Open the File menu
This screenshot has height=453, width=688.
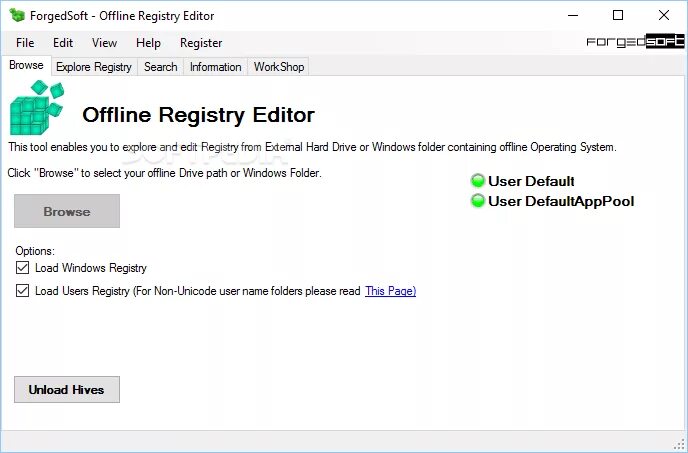point(25,43)
